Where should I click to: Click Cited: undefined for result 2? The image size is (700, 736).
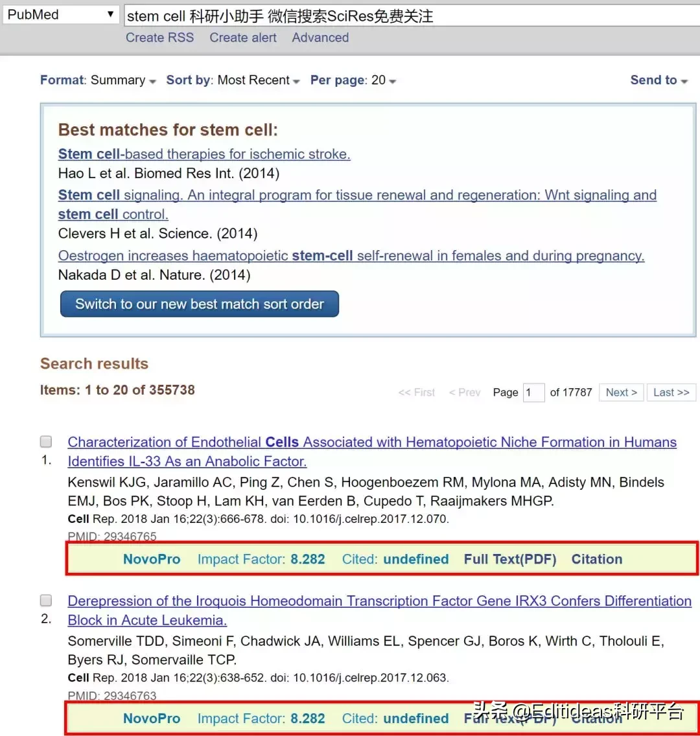tap(395, 718)
